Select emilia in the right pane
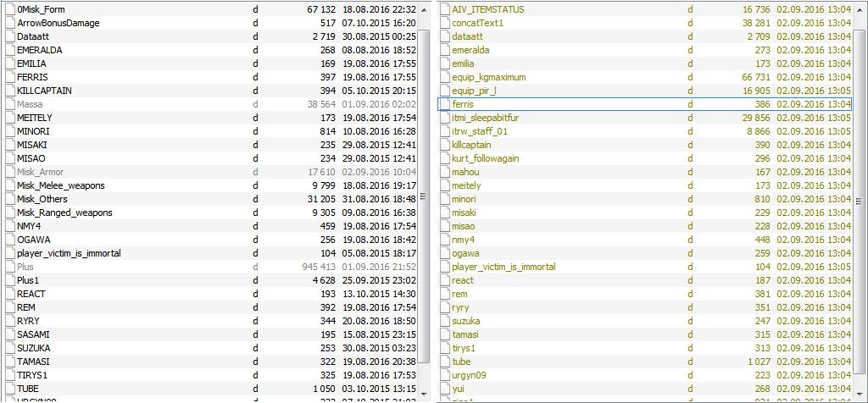Screen dimensions: 868x403 click(645, 63)
